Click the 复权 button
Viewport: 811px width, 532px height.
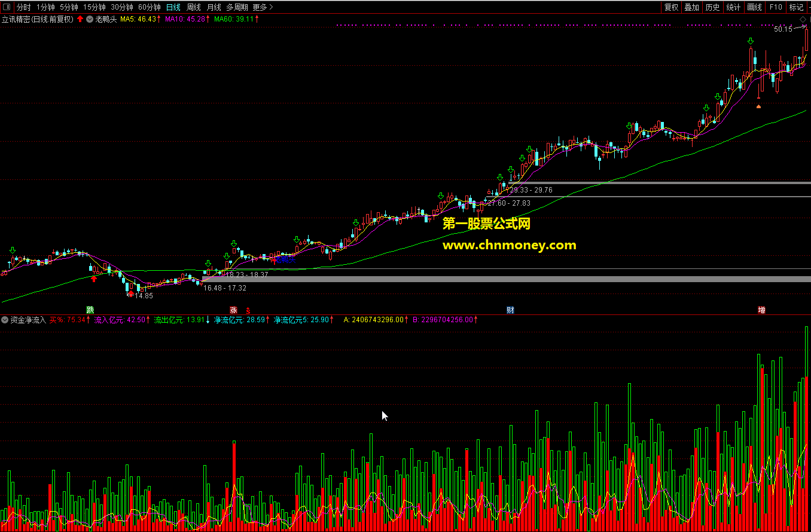tap(672, 7)
